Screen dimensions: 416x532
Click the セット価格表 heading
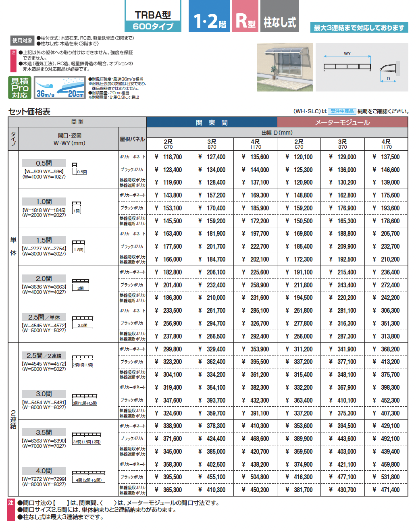(29, 112)
